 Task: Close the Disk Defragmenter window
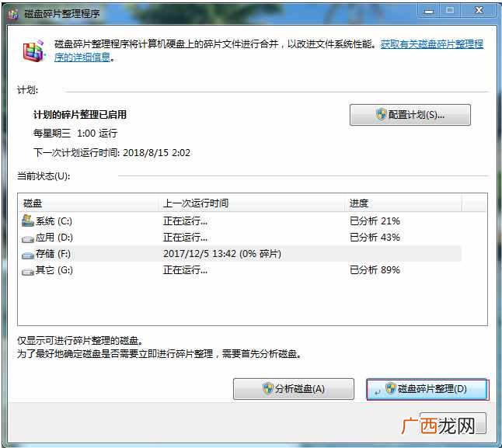coord(479,11)
